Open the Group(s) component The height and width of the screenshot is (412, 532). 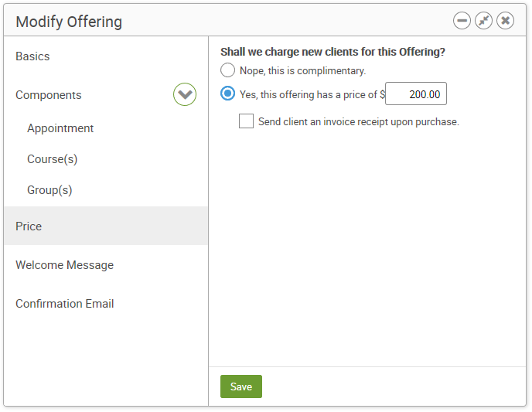[49, 190]
